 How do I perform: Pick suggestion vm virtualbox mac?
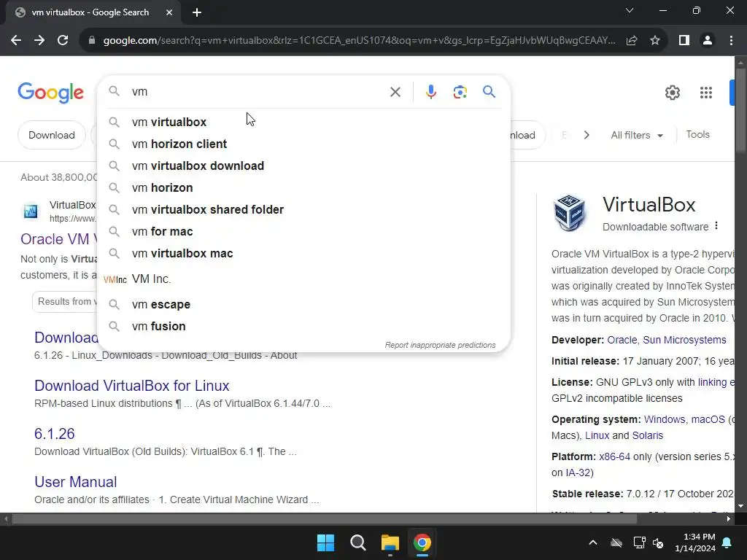click(303, 253)
